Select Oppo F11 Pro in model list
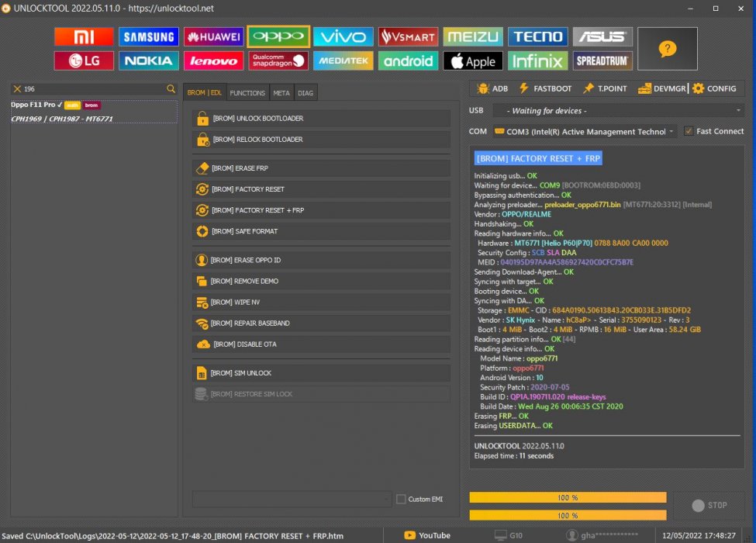The height and width of the screenshot is (543, 756). pos(94,112)
